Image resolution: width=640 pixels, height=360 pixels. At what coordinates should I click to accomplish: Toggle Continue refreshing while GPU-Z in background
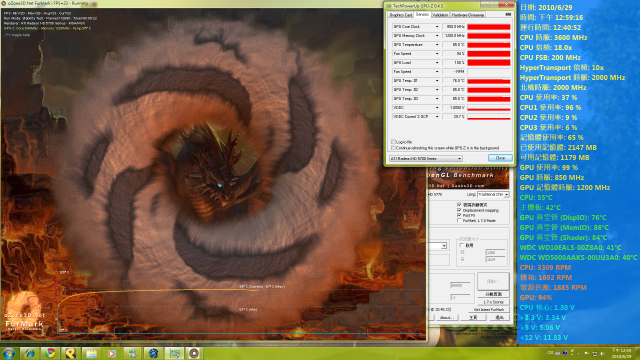coord(393,148)
